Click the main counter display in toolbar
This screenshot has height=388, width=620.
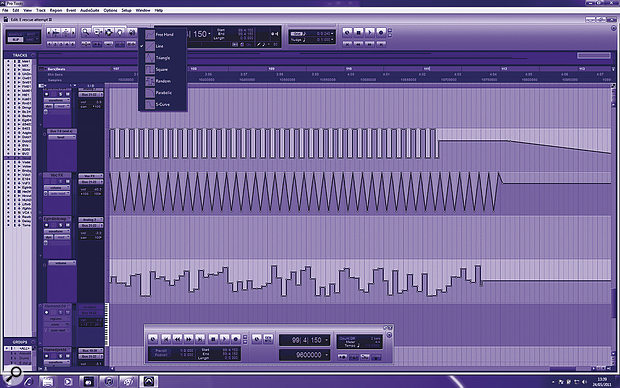click(199, 34)
